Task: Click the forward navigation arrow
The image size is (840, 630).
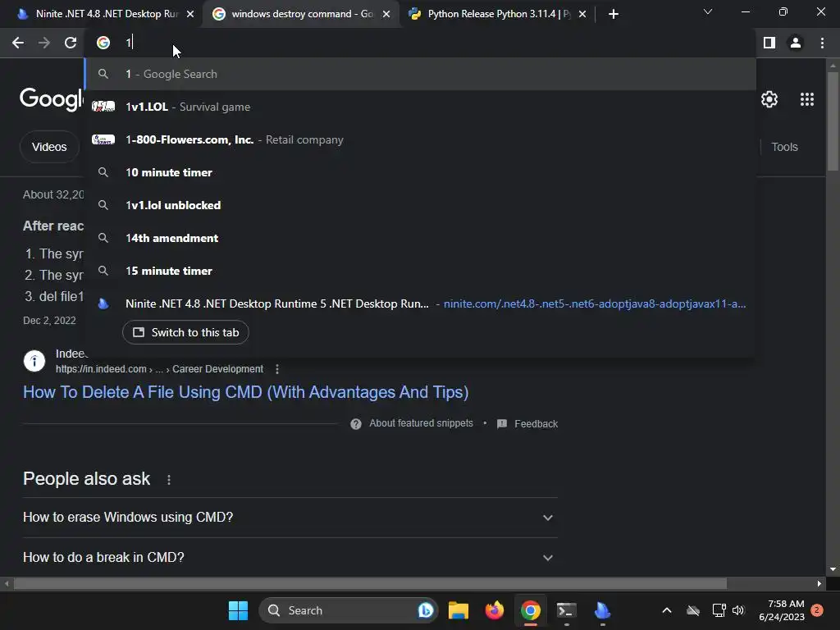Action: click(44, 43)
